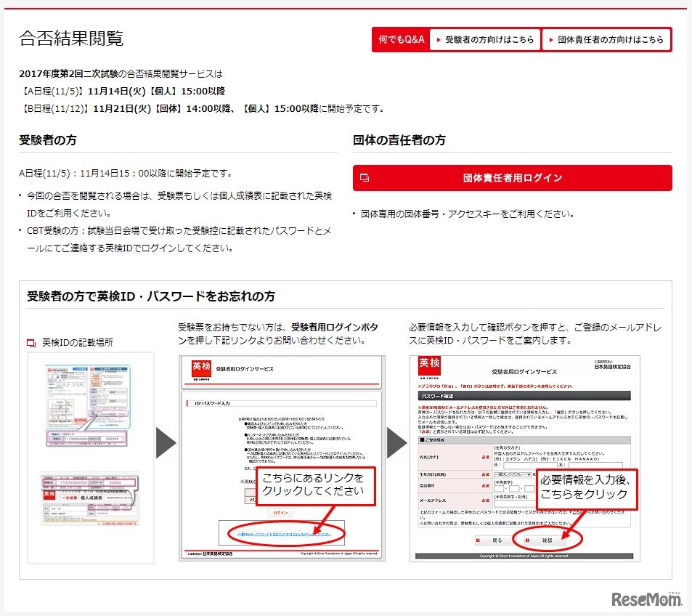The height and width of the screenshot is (616, 692).
Task: Click the 英検 logo in the right screenshot
Action: pos(429,367)
